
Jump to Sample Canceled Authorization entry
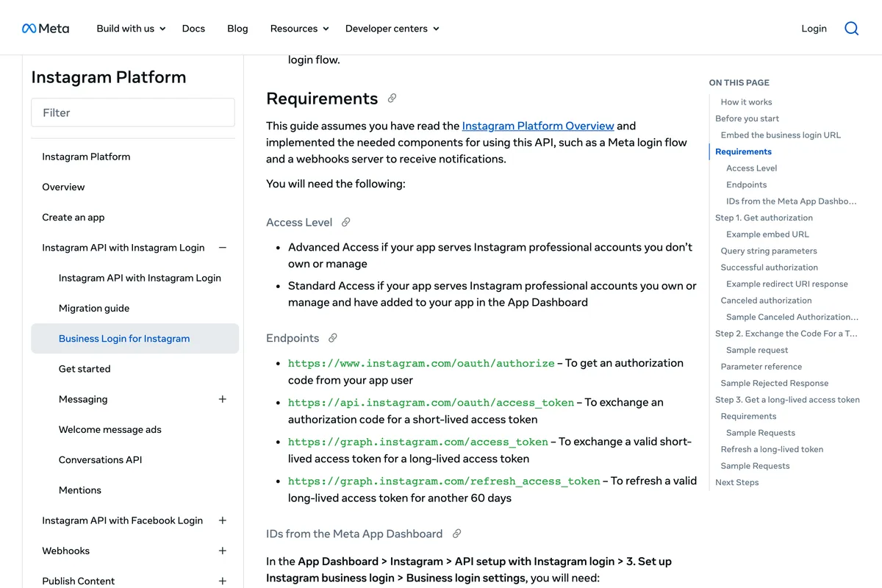tap(792, 317)
